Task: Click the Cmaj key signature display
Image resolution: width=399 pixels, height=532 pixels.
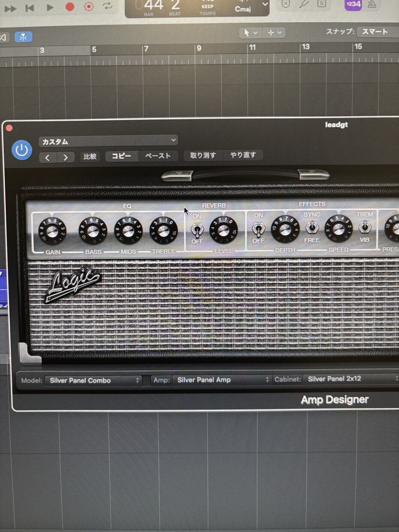Action: click(243, 9)
